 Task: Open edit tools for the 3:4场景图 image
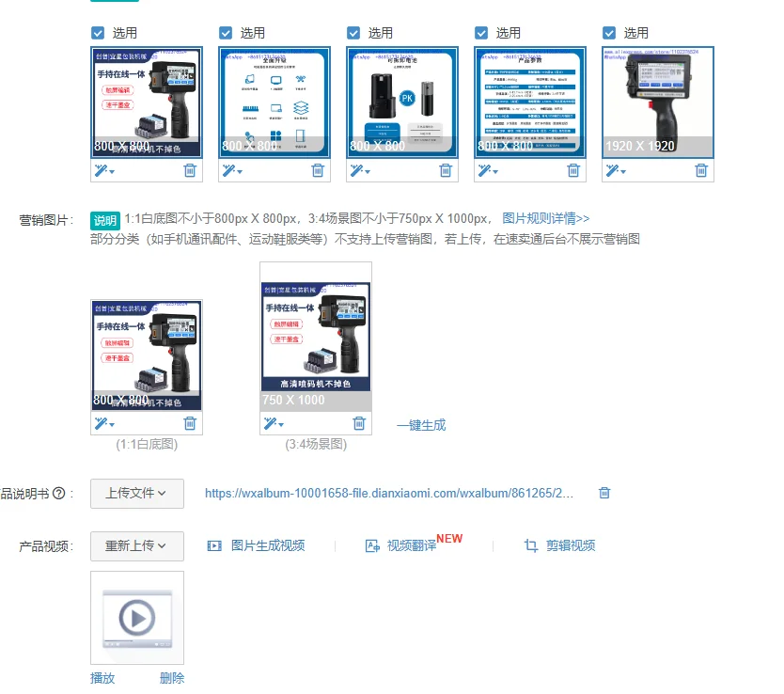pos(274,424)
